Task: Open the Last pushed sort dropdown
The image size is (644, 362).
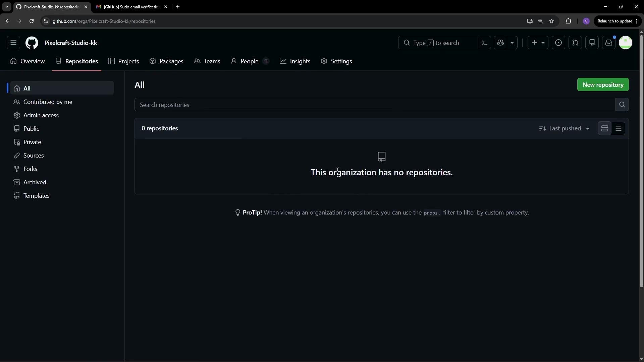Action: coord(564,129)
